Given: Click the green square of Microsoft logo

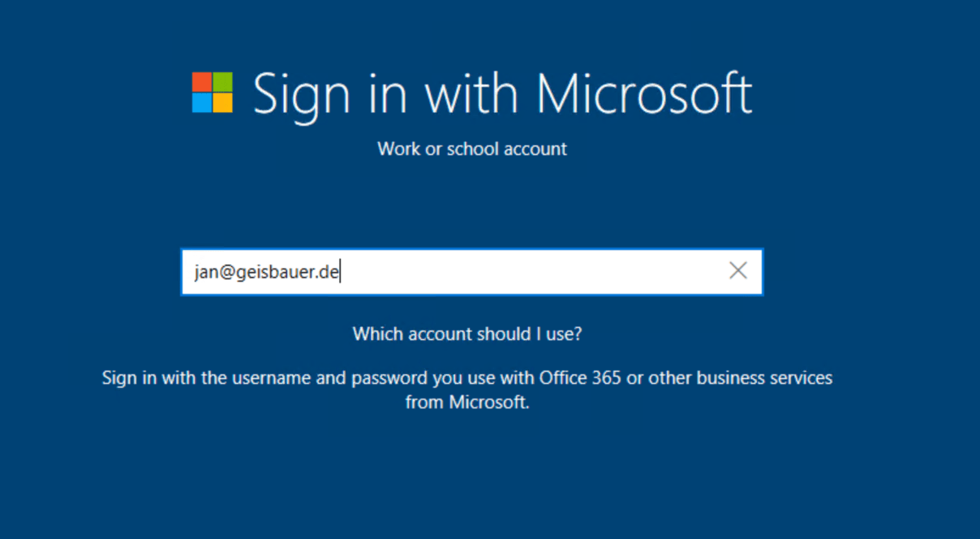Looking at the screenshot, I should coord(223,81).
